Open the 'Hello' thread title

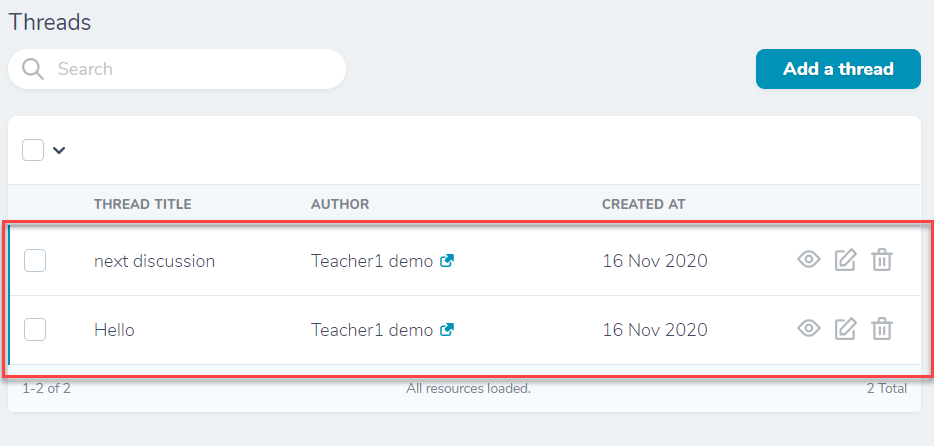tap(114, 329)
